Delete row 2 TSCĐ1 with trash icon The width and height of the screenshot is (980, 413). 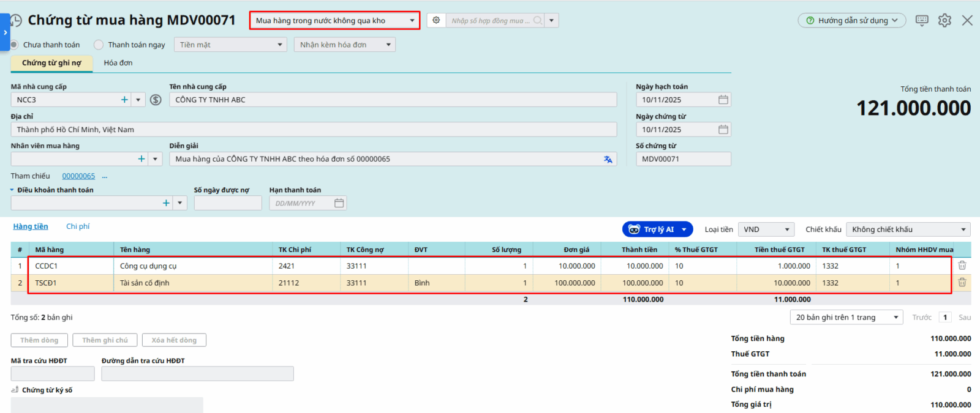point(962,283)
